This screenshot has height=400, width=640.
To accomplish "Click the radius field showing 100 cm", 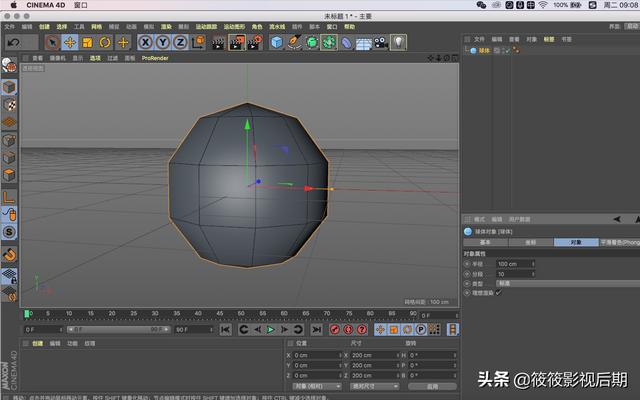I will 515,264.
